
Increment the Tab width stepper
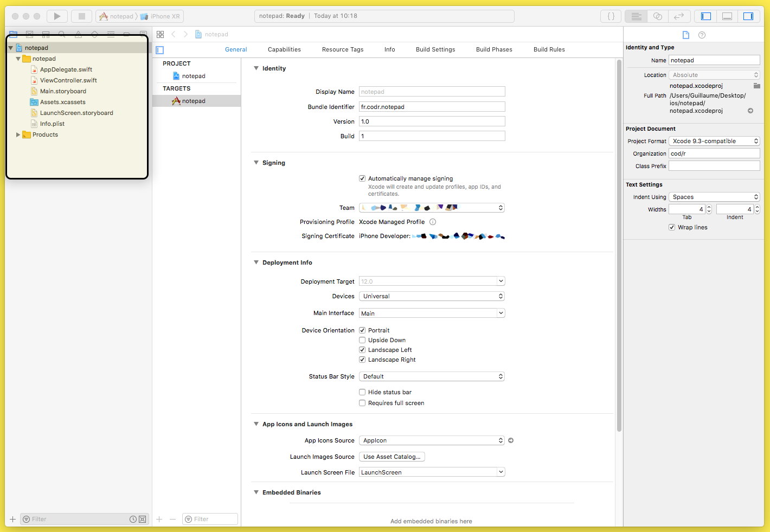pos(709,207)
